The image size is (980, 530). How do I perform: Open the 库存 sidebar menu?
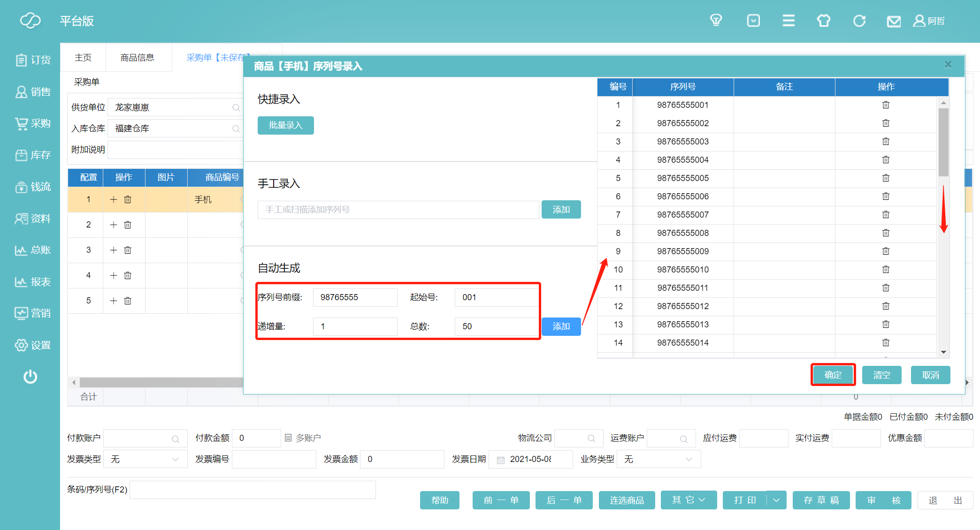(33, 155)
